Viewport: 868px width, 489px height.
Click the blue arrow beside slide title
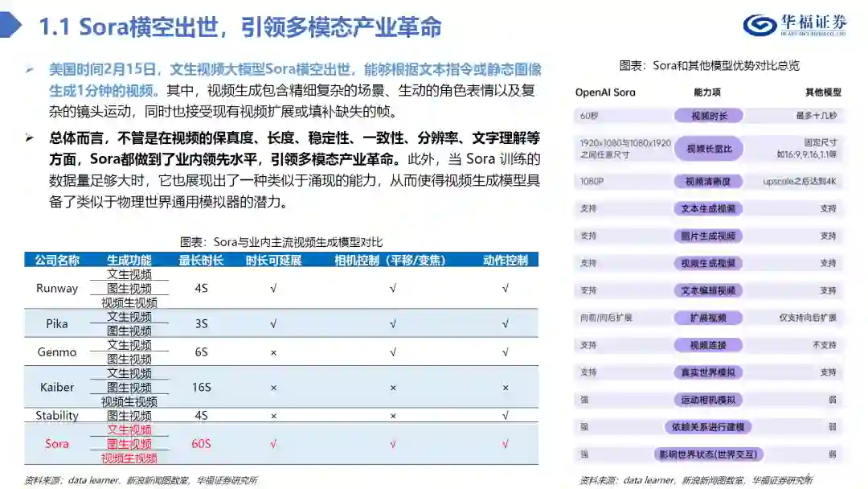tap(10, 25)
